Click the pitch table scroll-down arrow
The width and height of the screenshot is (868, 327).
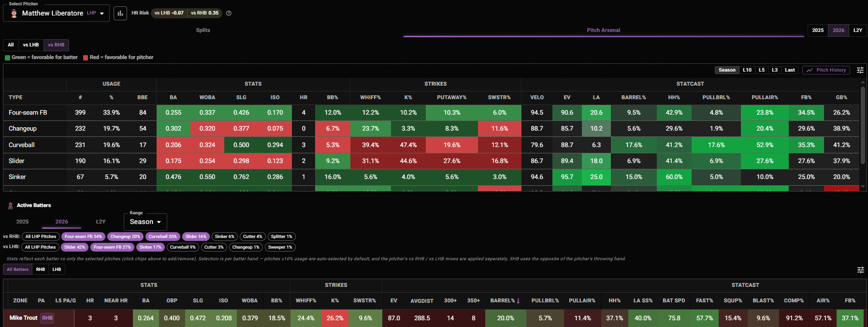coord(863,186)
